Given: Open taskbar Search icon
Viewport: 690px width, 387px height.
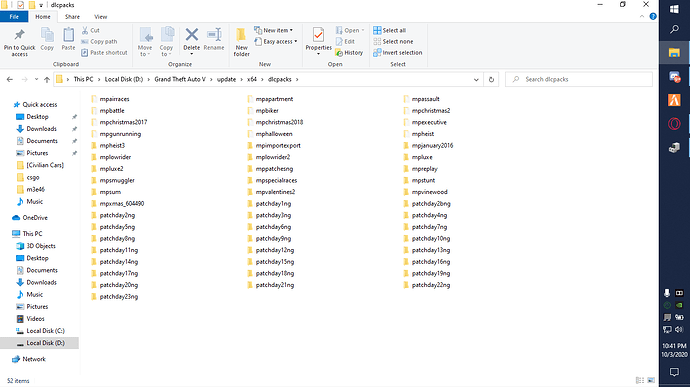Looking at the screenshot, I should coord(674,29).
